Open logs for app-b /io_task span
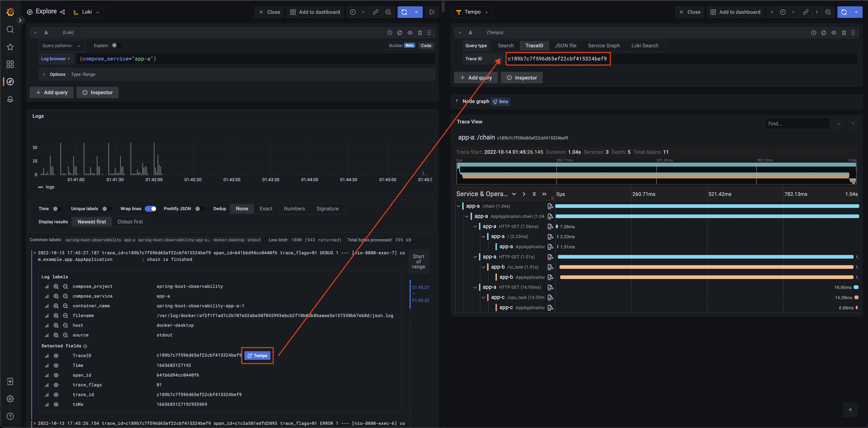The height and width of the screenshot is (428, 868). [550, 267]
